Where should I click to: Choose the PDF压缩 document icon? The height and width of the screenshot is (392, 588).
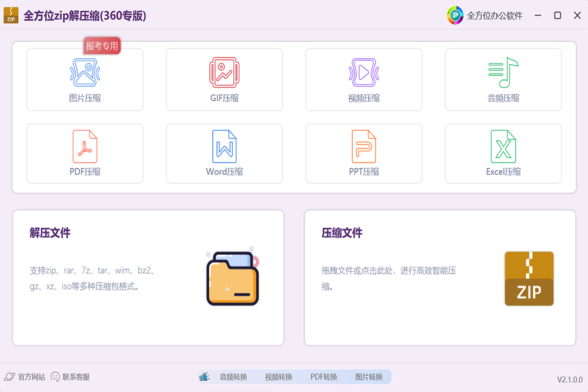click(85, 147)
